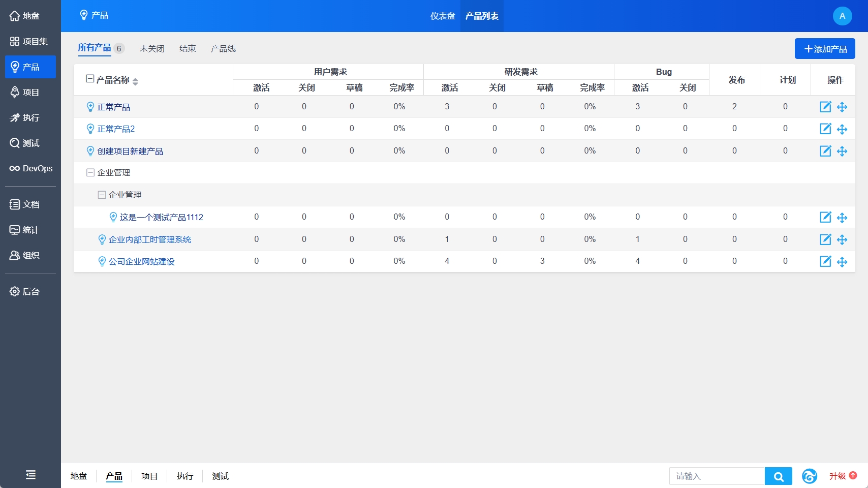The width and height of the screenshot is (868, 488).
Task: Open the 执行 sidebar menu
Action: 30,117
